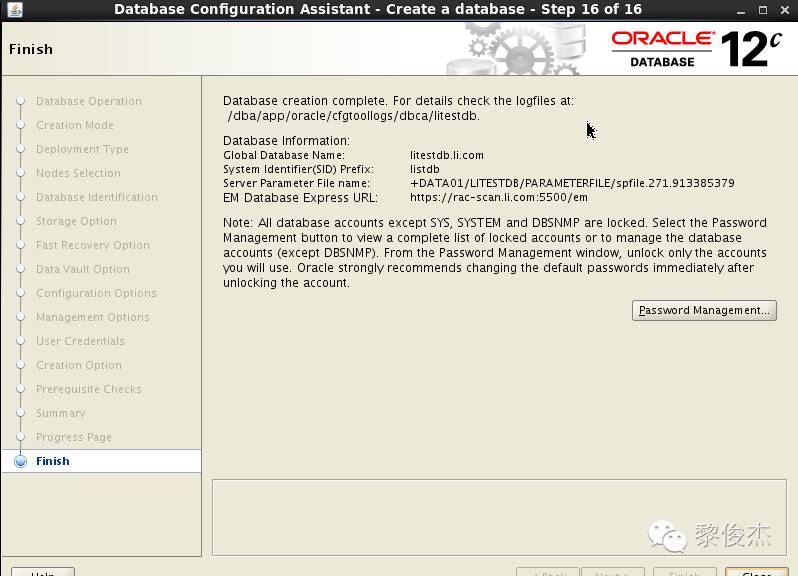Image resolution: width=798 pixels, height=576 pixels.
Task: Select the Progress Page step
Action: pos(74,437)
